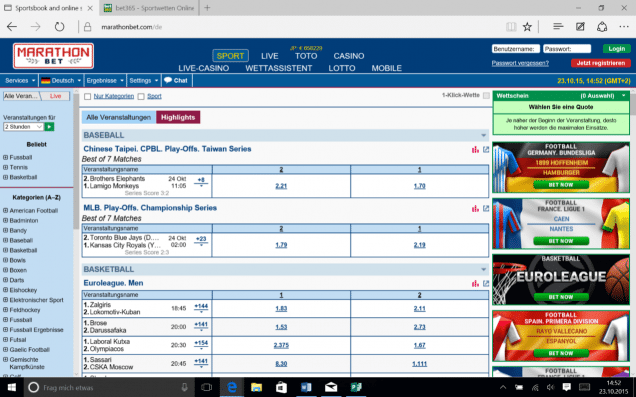Open Mail app from taskbar

[x=331, y=387]
